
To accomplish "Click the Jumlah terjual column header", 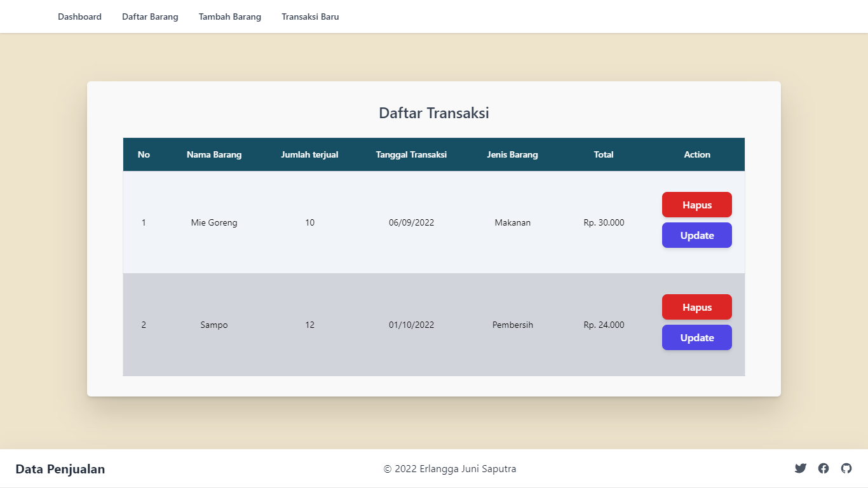I will 309,154.
